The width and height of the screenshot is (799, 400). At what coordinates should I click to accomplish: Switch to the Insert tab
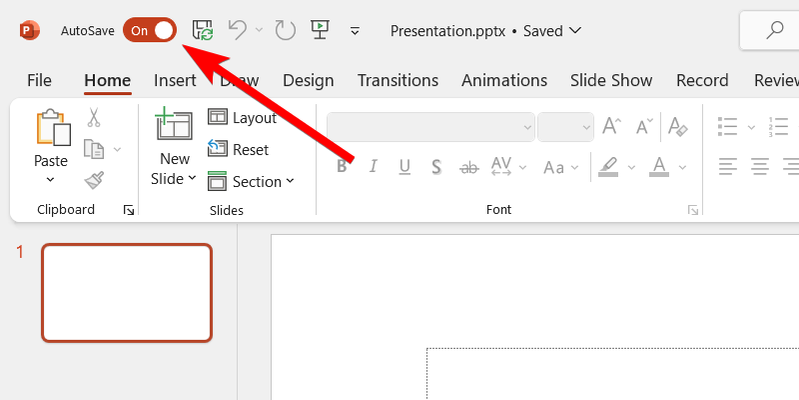coord(175,80)
